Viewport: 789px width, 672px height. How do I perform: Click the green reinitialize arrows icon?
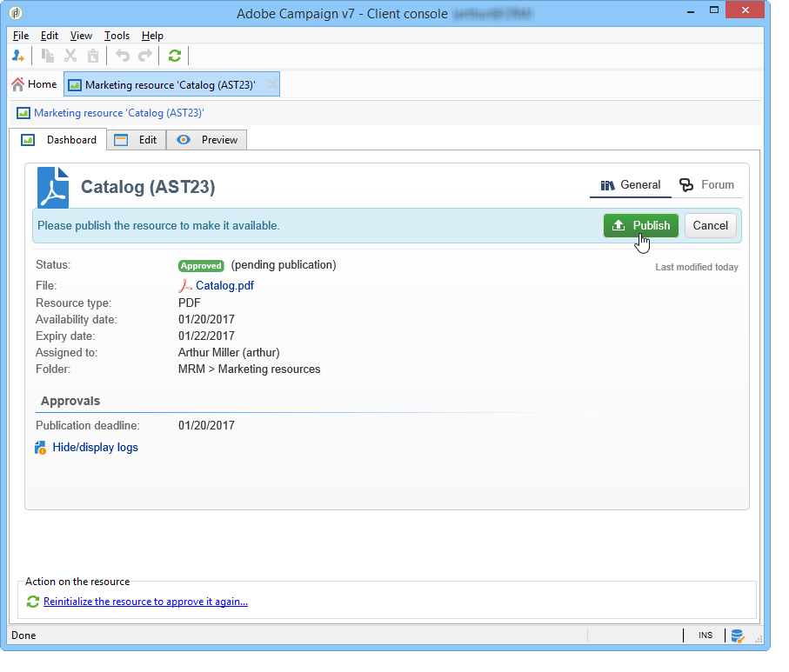pos(33,602)
